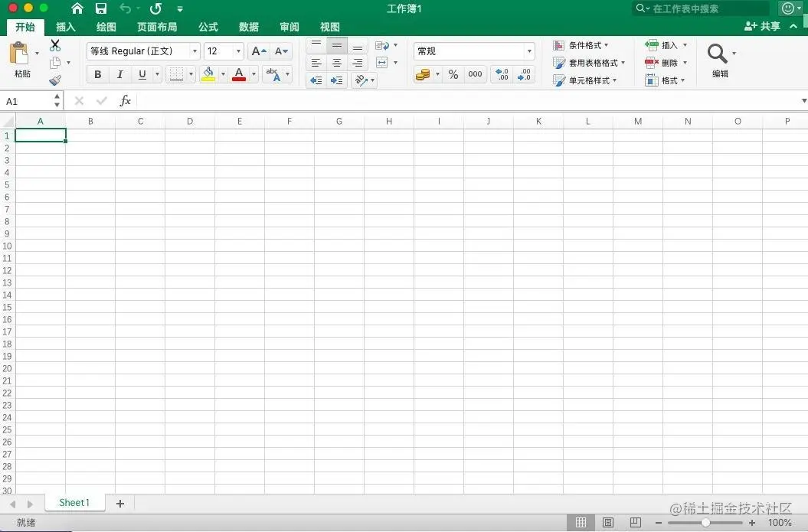Open the font color swatch

[x=238, y=74]
